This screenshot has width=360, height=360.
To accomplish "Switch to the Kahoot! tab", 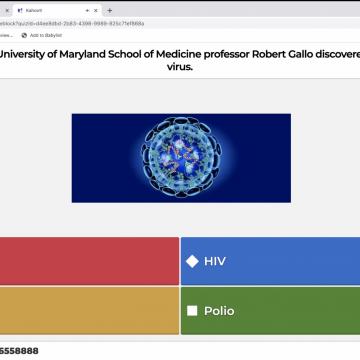I will [x=57, y=11].
